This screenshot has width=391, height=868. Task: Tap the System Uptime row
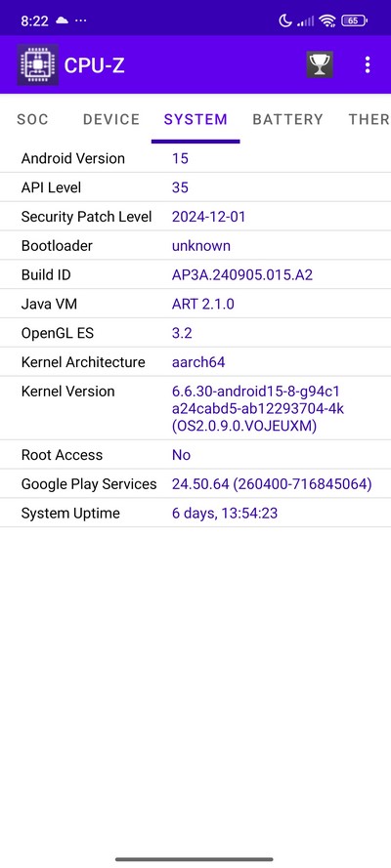(195, 514)
